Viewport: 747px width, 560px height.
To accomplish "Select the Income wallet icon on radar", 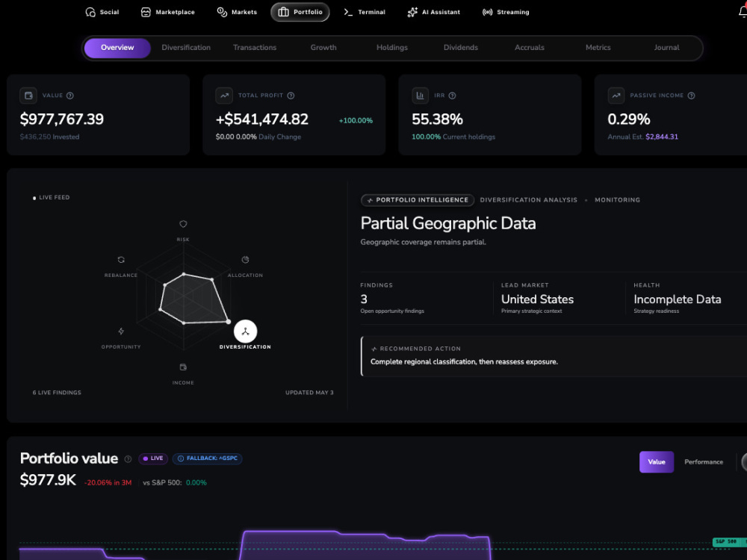I will point(183,367).
